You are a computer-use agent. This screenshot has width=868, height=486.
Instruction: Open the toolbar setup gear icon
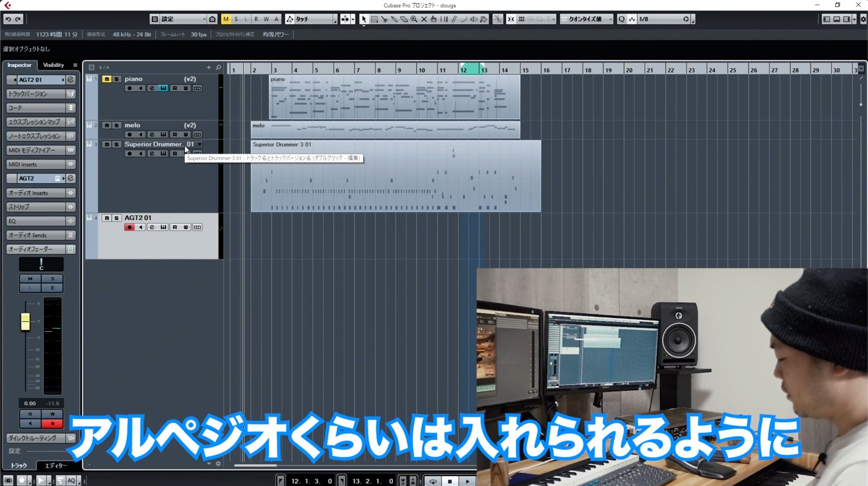tap(863, 19)
